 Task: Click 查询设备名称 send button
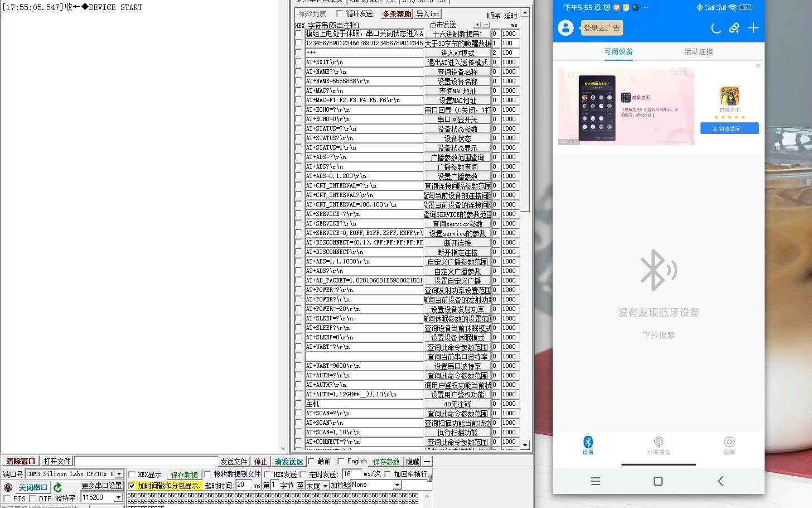point(457,72)
